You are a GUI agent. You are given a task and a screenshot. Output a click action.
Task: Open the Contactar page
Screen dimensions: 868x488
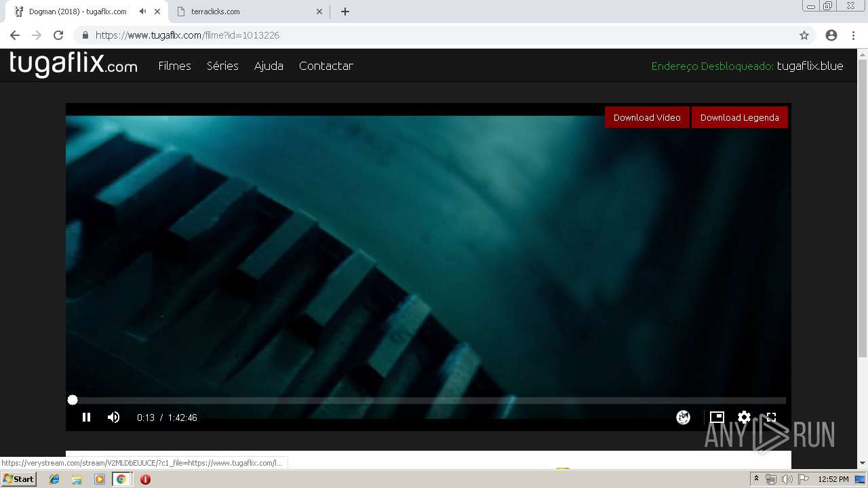325,66
